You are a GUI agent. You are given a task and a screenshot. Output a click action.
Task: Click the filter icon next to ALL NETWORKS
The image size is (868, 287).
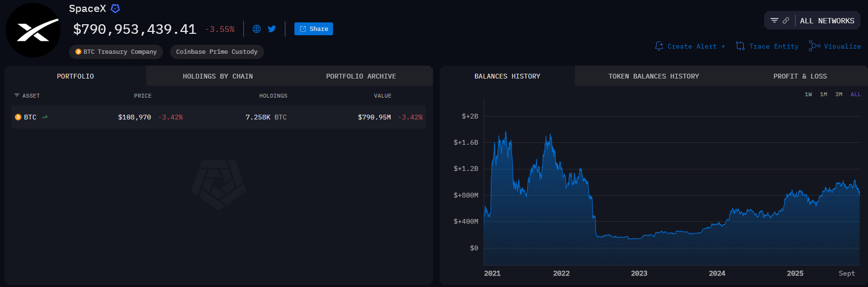pyautogui.click(x=774, y=20)
